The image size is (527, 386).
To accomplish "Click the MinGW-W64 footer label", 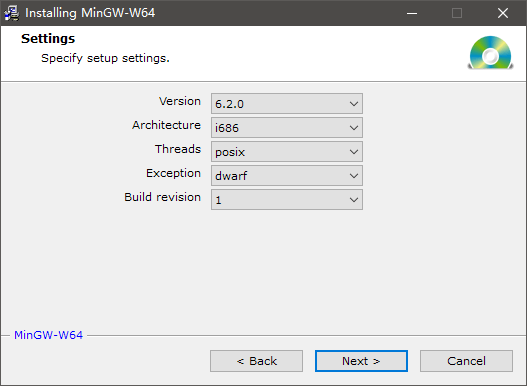I will point(48,335).
